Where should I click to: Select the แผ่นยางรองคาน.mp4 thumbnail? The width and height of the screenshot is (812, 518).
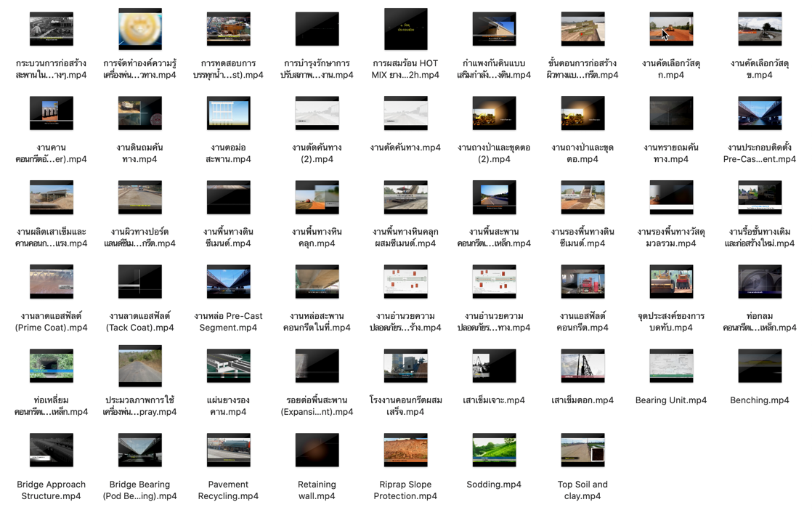pos(228,365)
